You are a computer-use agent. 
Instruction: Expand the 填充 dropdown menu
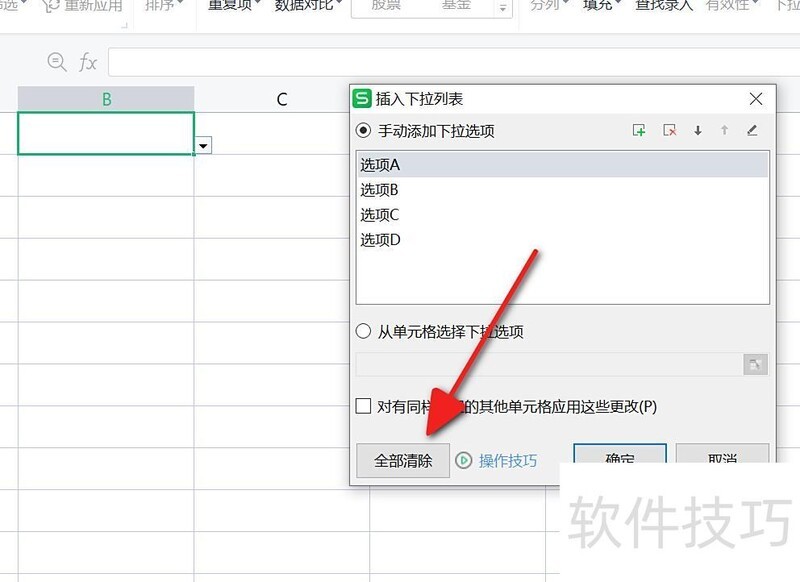tap(596, 5)
